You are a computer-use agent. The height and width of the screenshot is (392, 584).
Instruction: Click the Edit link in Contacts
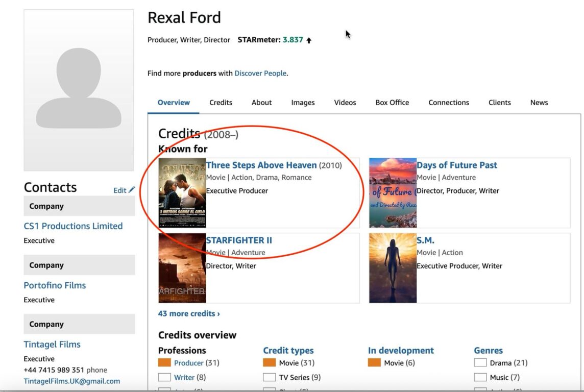(120, 190)
